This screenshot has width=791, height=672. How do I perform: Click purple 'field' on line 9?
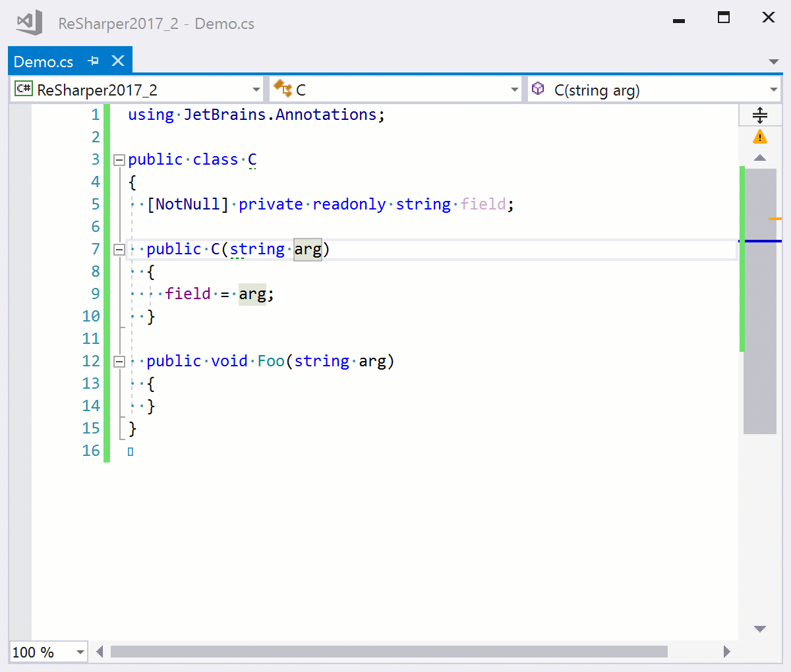tap(188, 294)
